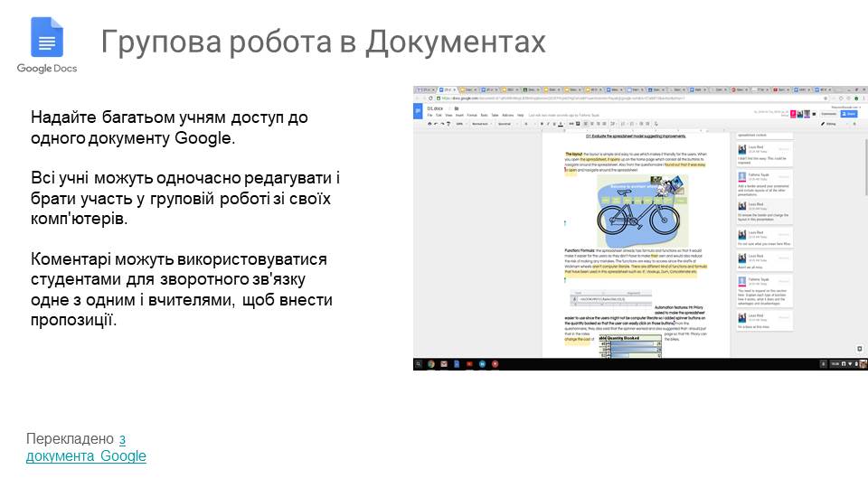Open the Comments button in Docs header
Image resolution: width=868 pixels, height=488 pixels.
coord(828,115)
